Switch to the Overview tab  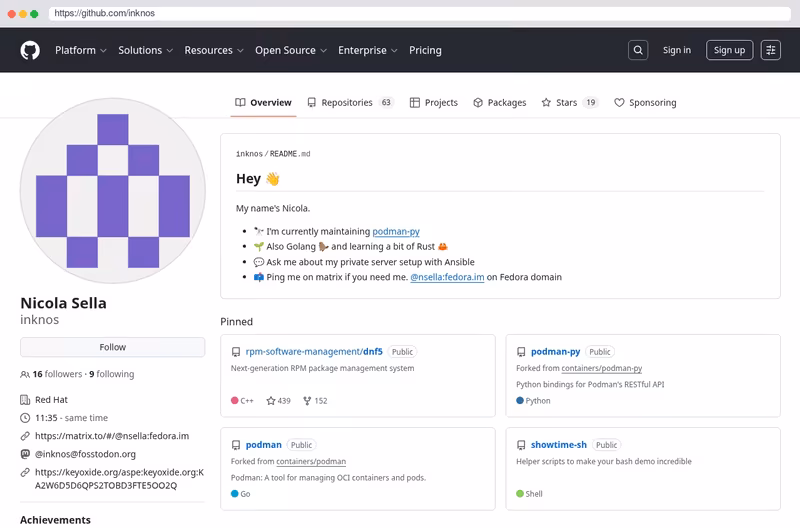click(x=263, y=103)
